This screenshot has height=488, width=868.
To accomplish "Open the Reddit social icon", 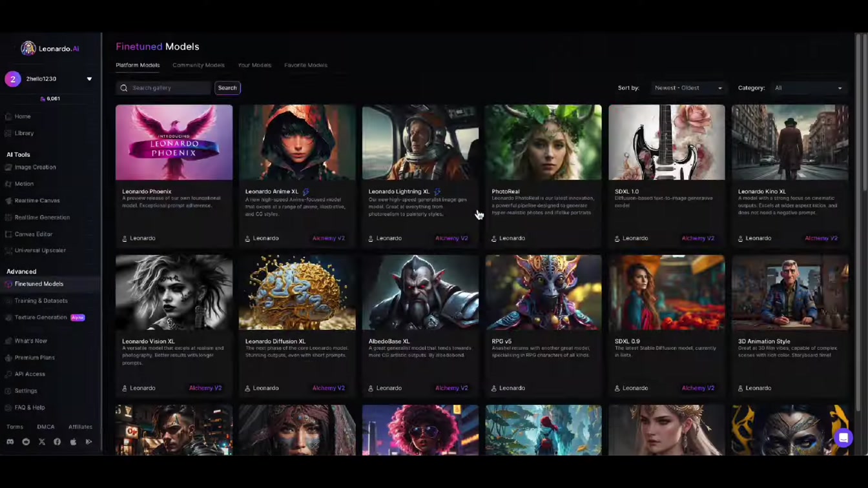I will click(26, 442).
